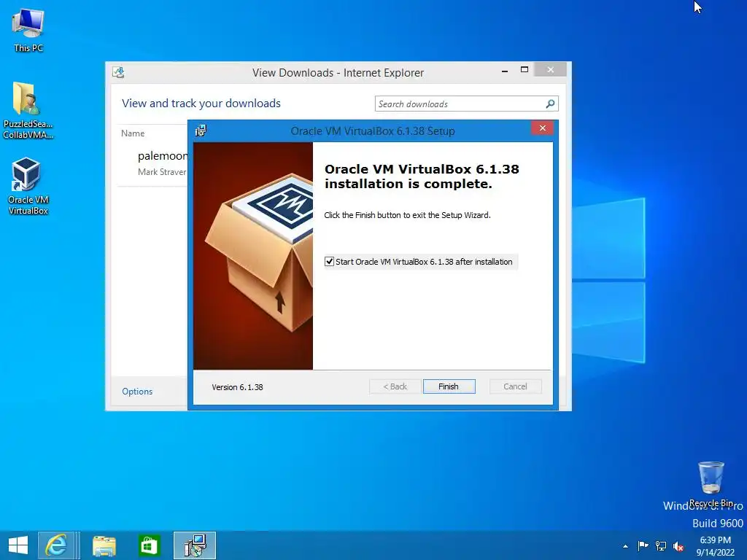Maximize the View Downloads Internet Explorer window
Screen dimensions: 747x560
[525, 70]
